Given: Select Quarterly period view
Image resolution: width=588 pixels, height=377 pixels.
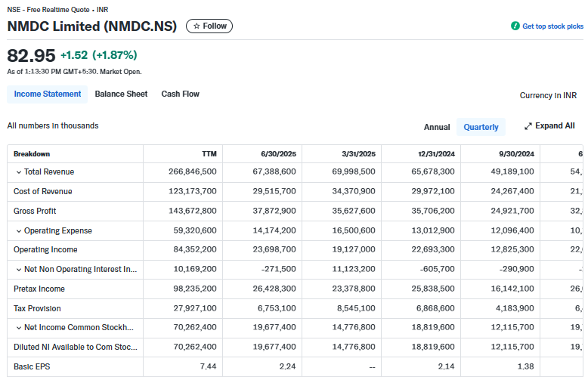Looking at the screenshot, I should pyautogui.click(x=481, y=127).
